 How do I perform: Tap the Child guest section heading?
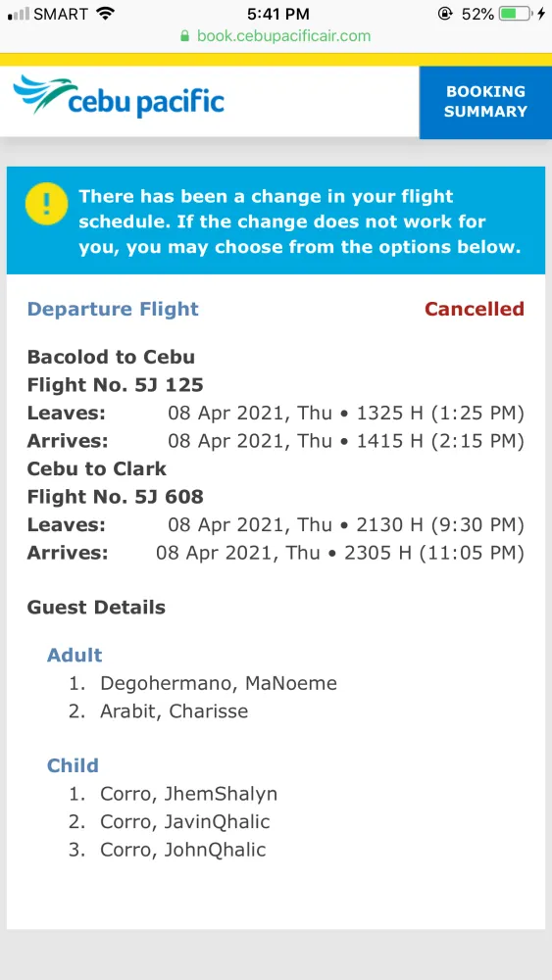73,765
